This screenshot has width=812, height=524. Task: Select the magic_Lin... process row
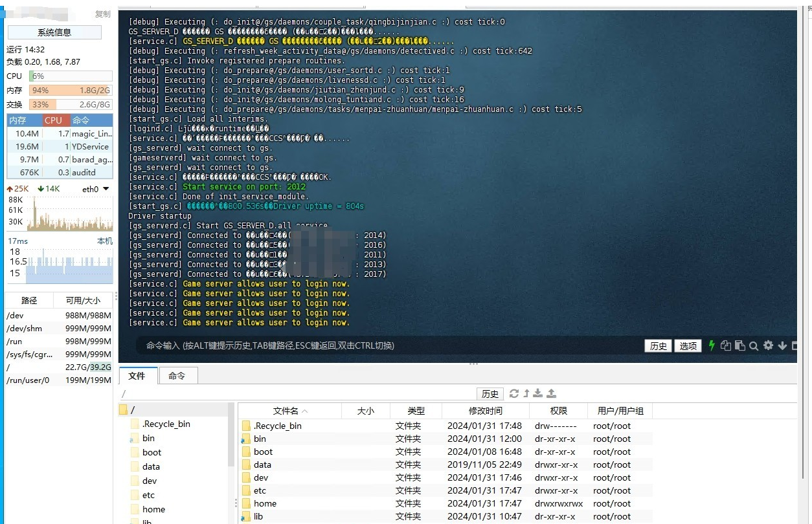[60, 133]
